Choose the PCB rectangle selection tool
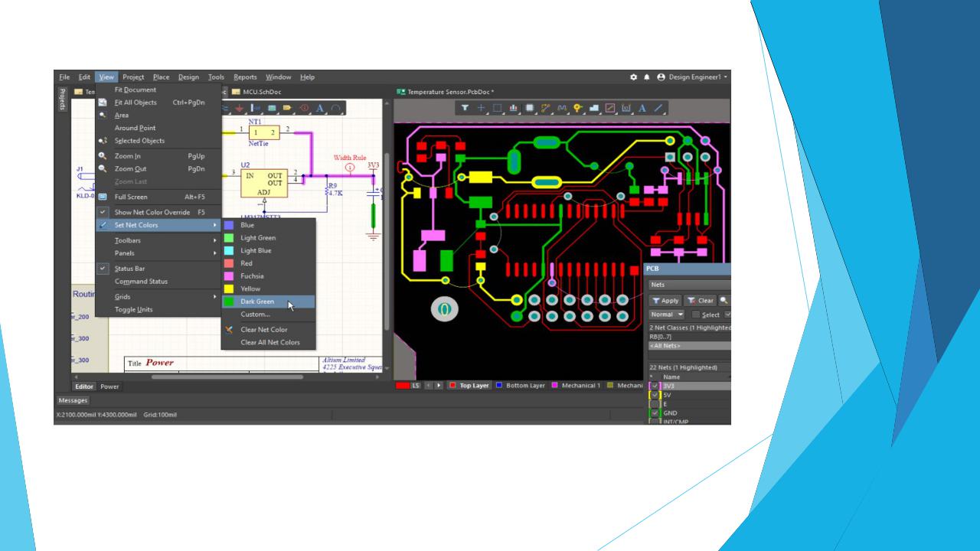 (x=498, y=108)
